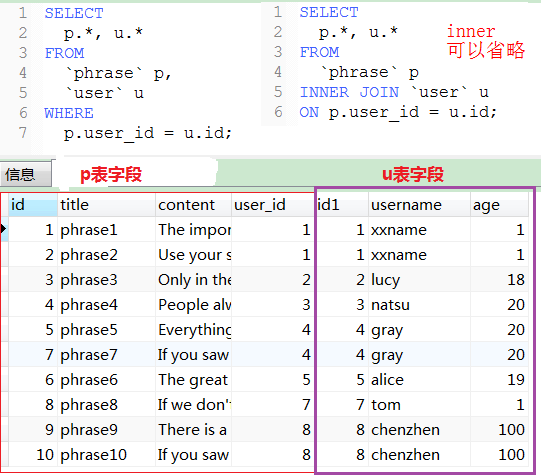Click content cell 'There is a'
This screenshot has height=476, width=541.
[x=193, y=429]
